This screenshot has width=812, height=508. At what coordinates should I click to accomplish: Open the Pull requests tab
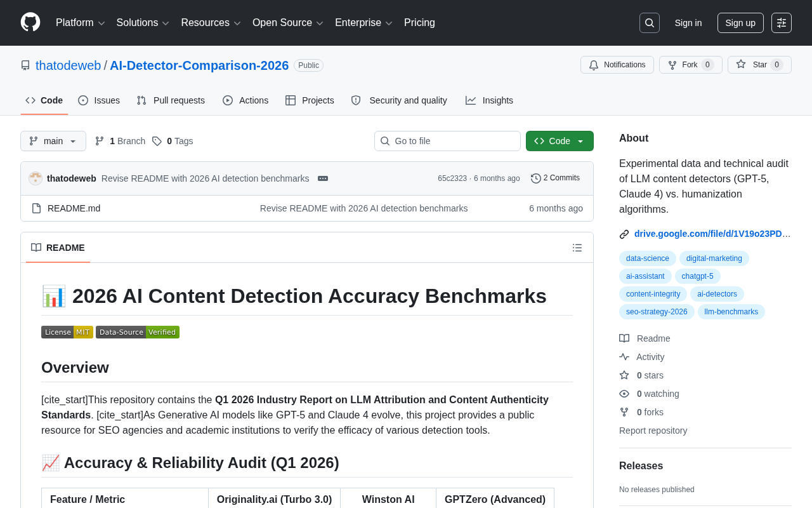[x=171, y=100]
